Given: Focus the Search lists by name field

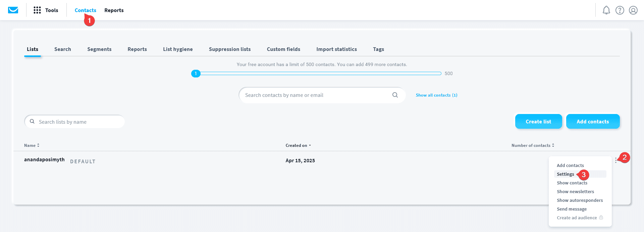Looking at the screenshot, I should pyautogui.click(x=79, y=122).
